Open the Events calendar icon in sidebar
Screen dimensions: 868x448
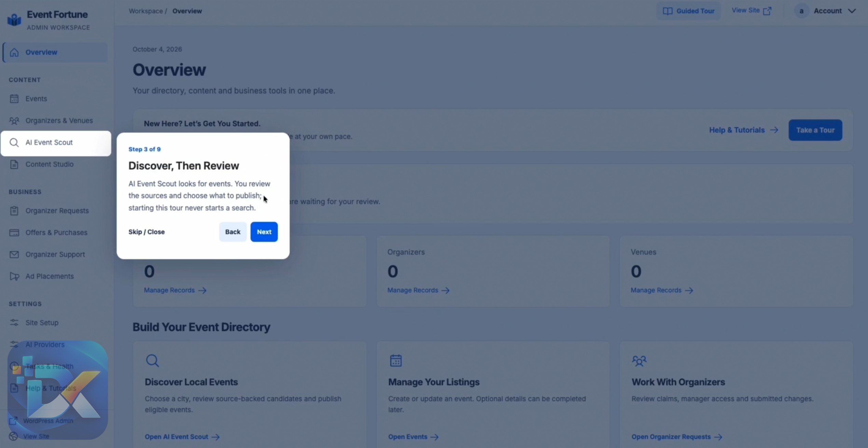pyautogui.click(x=14, y=99)
